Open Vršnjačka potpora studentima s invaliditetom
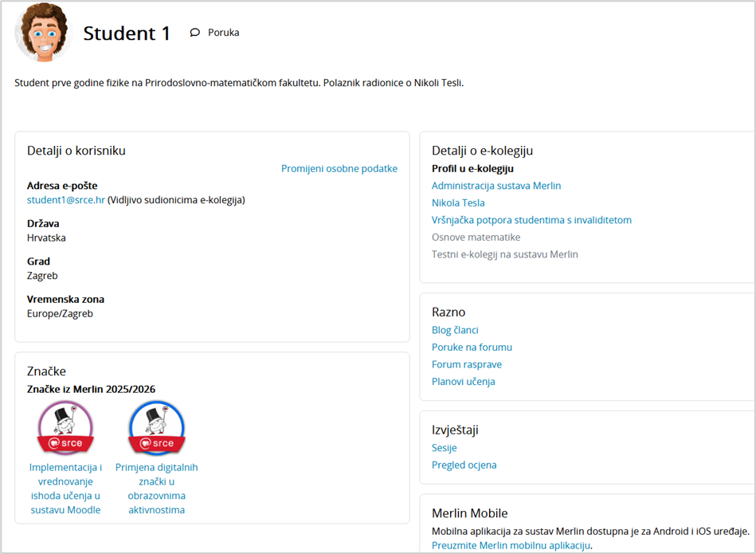 tap(531, 220)
